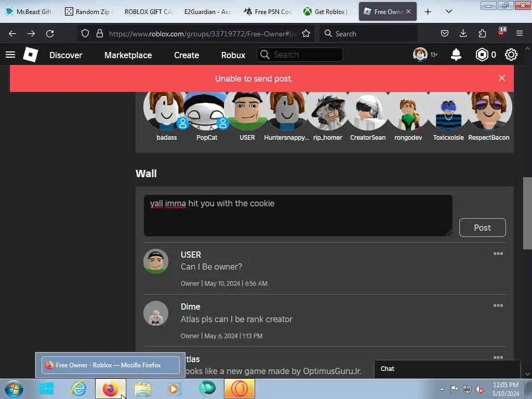Open PopCat member avatar
This screenshot has width=532, height=399.
pyautogui.click(x=207, y=111)
